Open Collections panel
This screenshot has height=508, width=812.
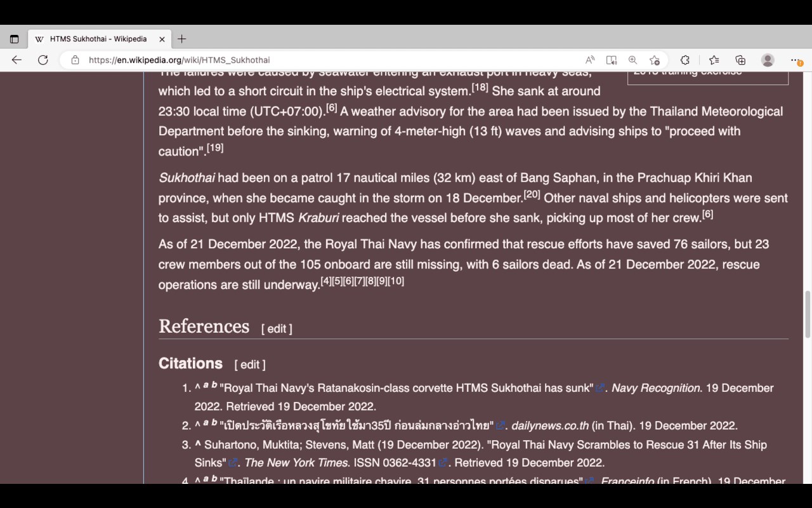[x=740, y=60]
